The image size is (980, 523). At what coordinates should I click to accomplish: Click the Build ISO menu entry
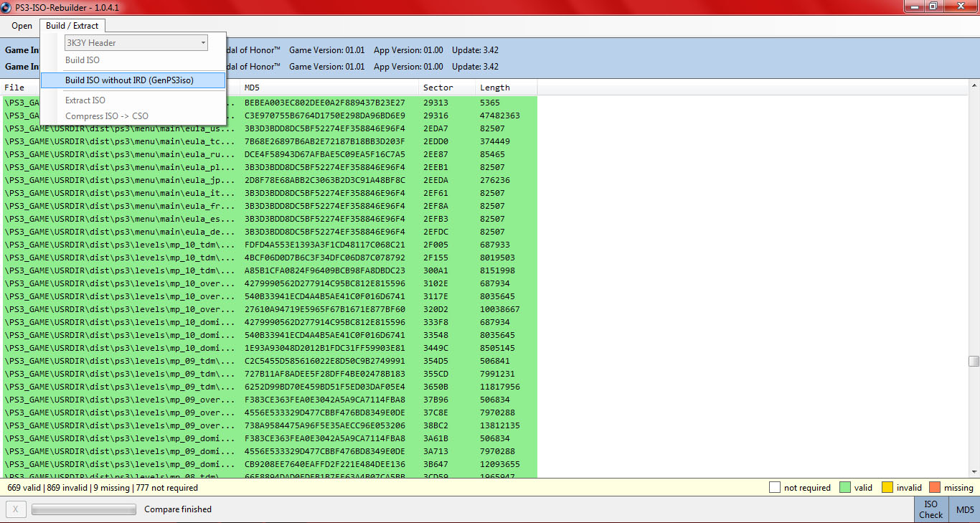click(x=83, y=60)
